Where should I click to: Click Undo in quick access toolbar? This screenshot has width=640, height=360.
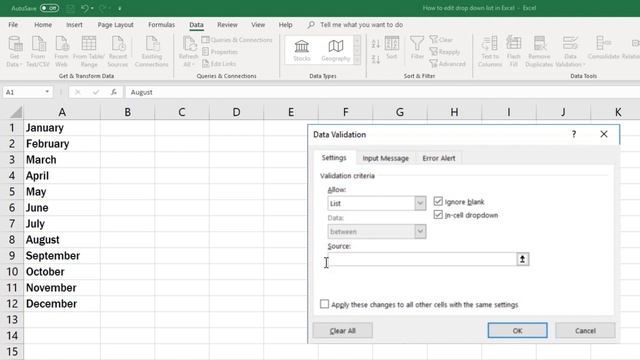click(x=84, y=8)
